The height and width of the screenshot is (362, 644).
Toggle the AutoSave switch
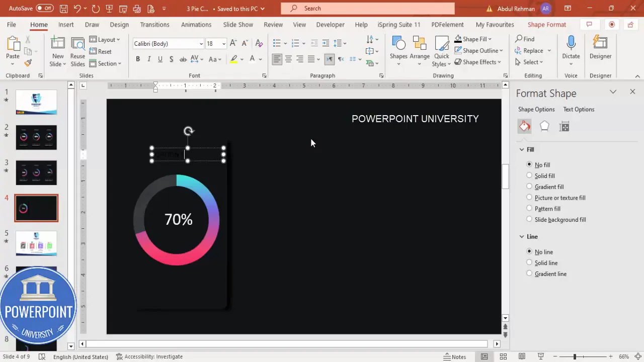point(45,9)
